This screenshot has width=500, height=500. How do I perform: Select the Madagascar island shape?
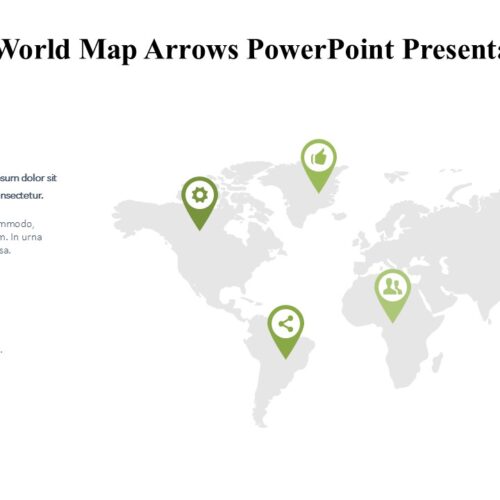point(438,363)
